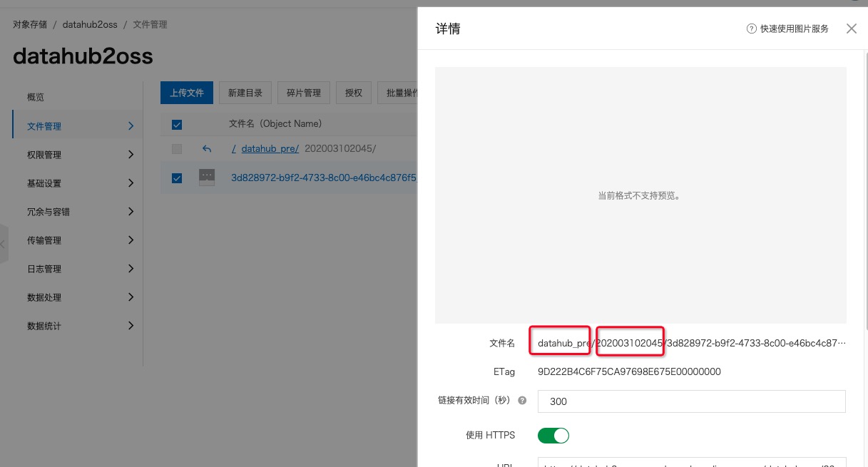Expand the 冗余与容错 sidebar chevron

click(131, 212)
